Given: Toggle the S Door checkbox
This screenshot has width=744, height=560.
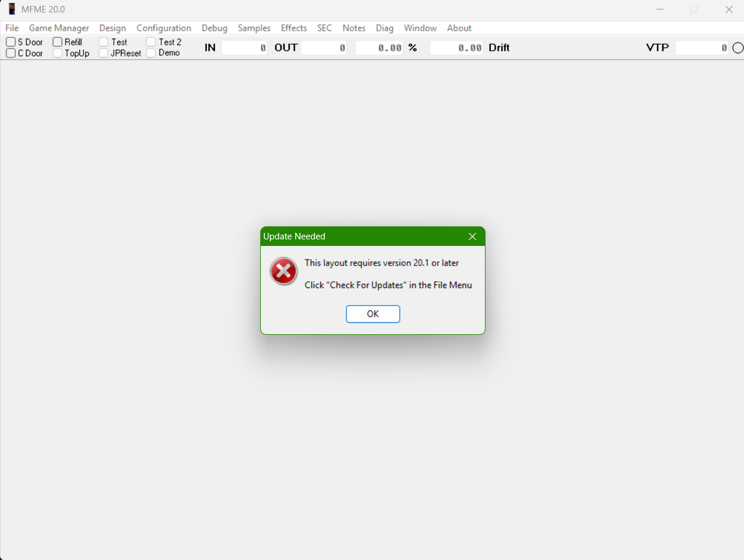Looking at the screenshot, I should [x=11, y=42].
